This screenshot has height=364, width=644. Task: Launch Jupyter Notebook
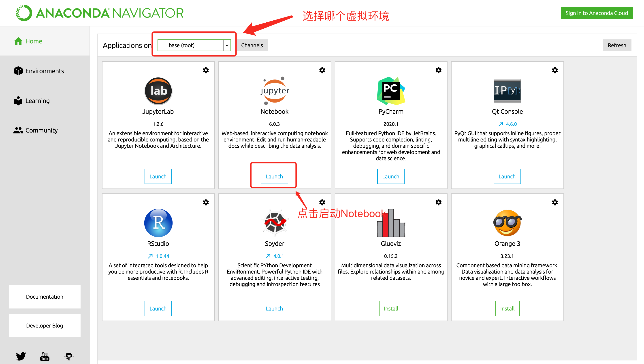point(274,176)
